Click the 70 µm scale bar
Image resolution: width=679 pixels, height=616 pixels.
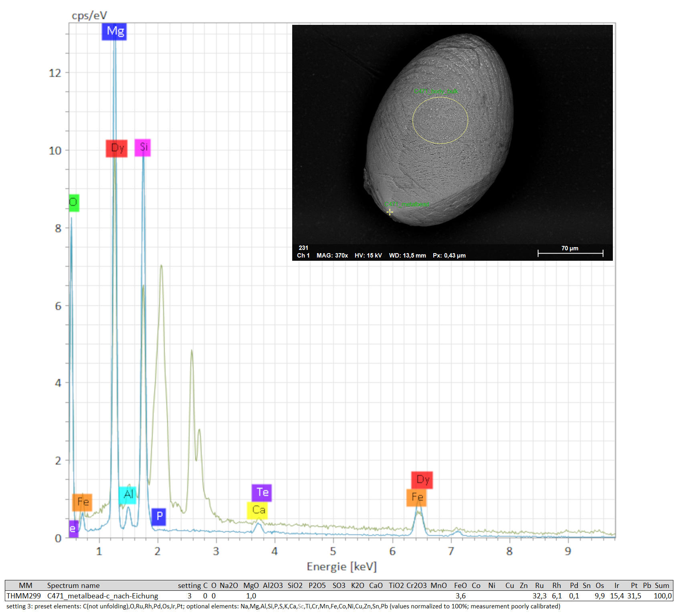(570, 253)
